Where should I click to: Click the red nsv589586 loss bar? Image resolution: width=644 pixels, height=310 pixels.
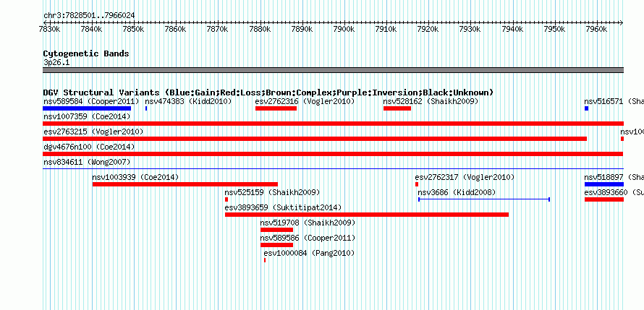click(x=277, y=245)
